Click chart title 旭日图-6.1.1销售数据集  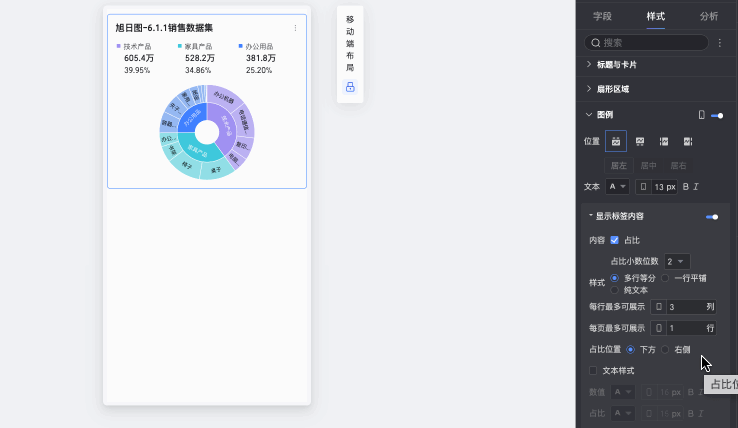point(164,28)
